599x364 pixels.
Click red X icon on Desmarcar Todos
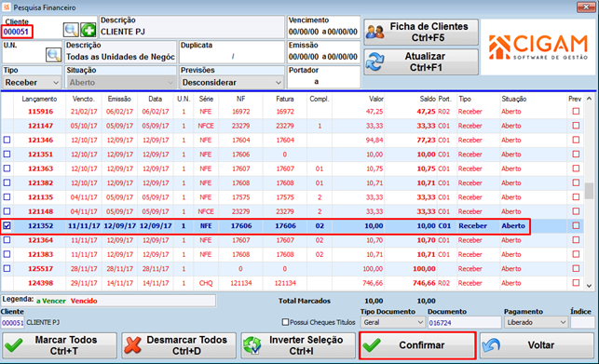coord(133,345)
